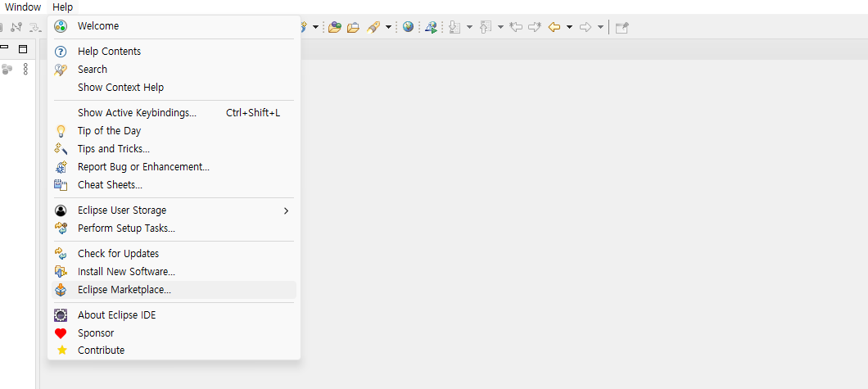Image resolution: width=868 pixels, height=389 pixels.
Task: Choose Check for Updates
Action: [174, 253]
